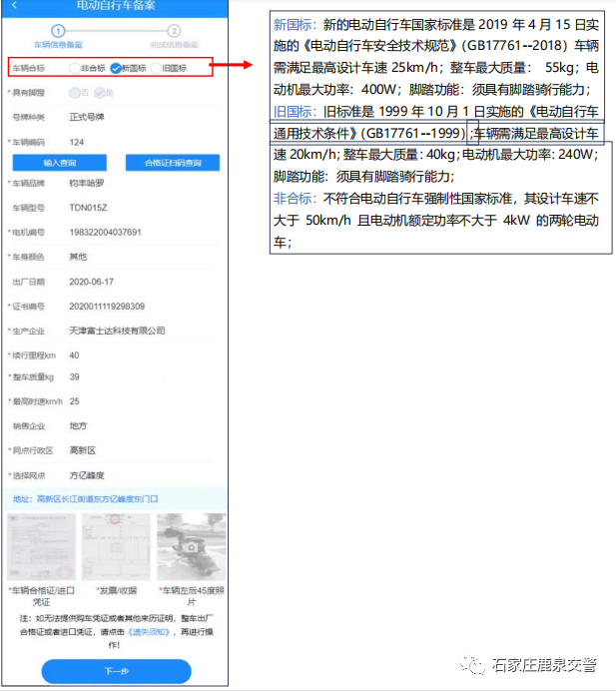
Task: Open the 发票/收据 invoice thumbnail
Action: 117,547
